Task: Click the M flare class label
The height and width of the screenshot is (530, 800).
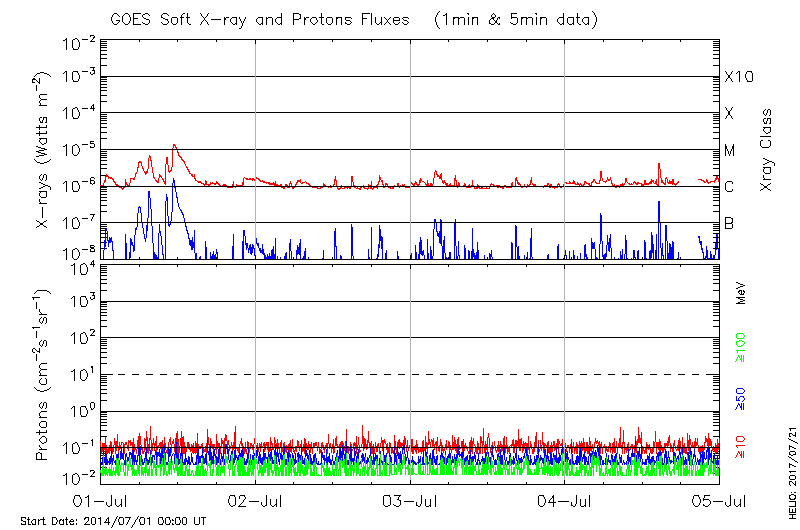Action: [x=730, y=150]
